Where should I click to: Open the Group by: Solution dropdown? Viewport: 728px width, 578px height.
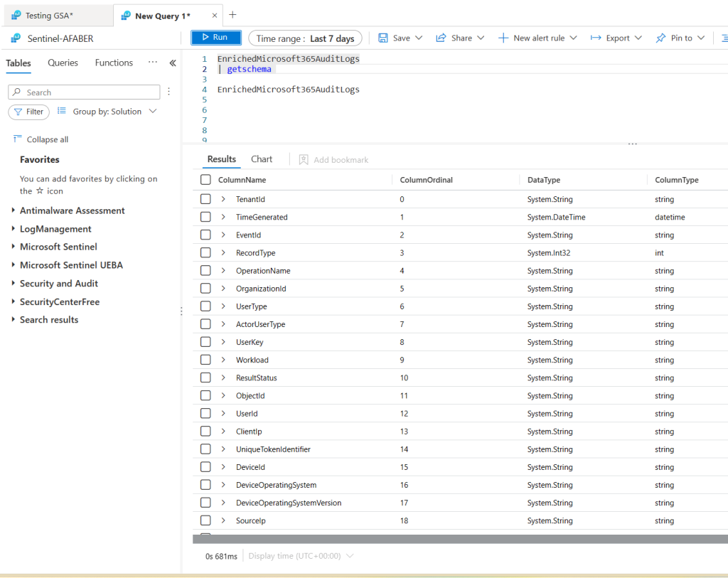pos(107,112)
